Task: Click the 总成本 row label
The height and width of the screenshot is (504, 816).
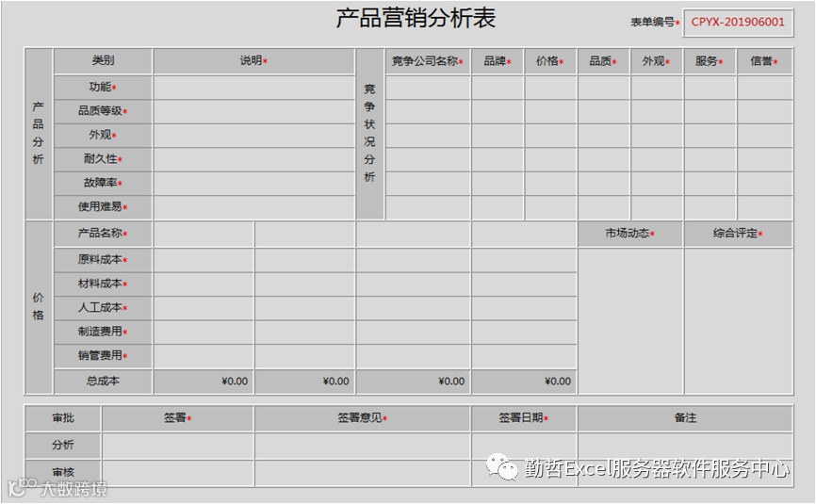Action: (x=103, y=382)
